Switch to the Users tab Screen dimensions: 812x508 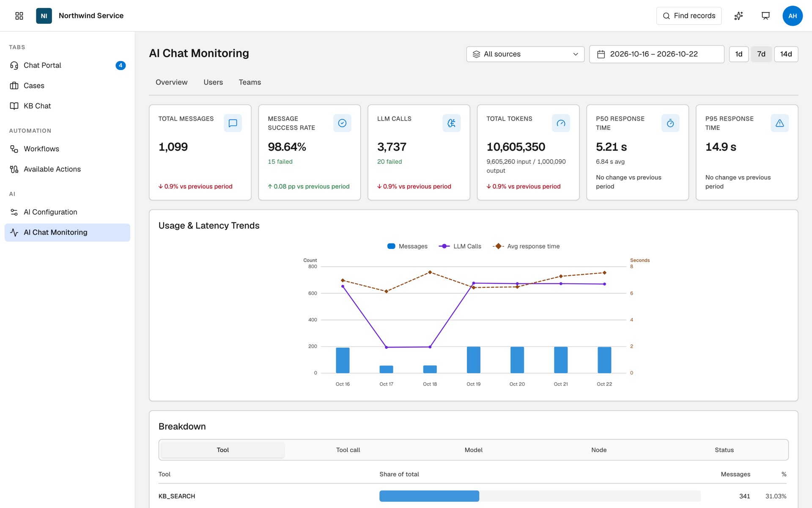pos(213,82)
